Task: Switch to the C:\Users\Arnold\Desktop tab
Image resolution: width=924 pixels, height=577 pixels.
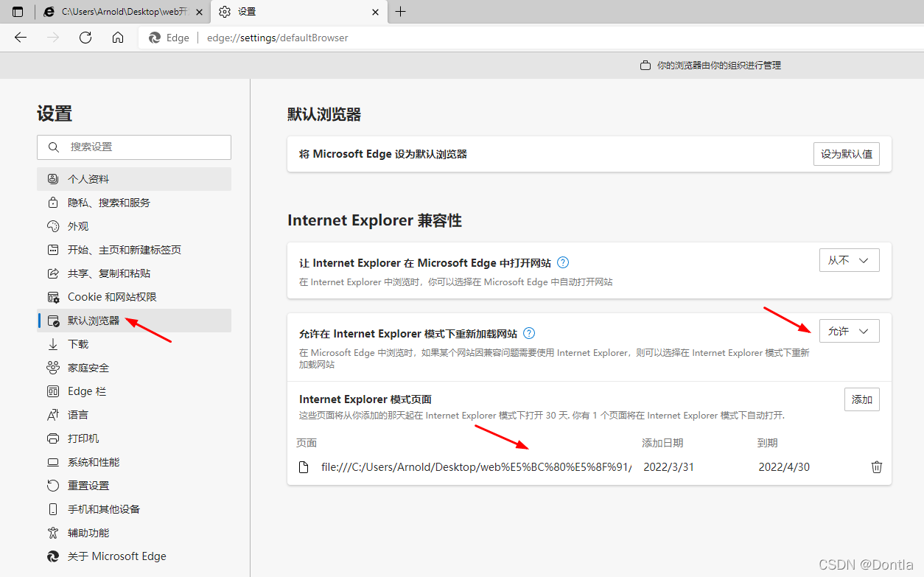Action: tap(123, 12)
